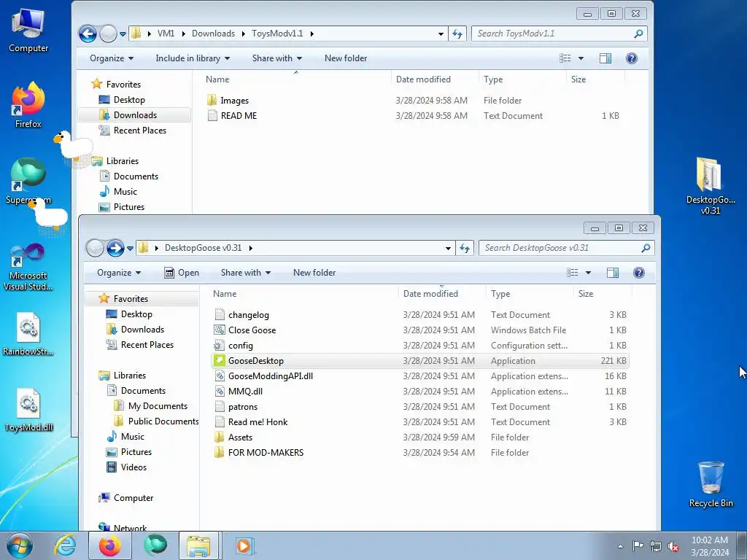Open view options arrow in DesktopGoose window
Image resolution: width=747 pixels, height=560 pixels.
(588, 273)
